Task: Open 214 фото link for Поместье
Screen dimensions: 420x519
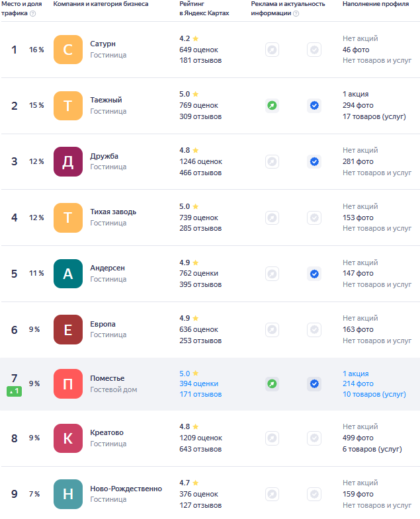Action: click(x=358, y=383)
